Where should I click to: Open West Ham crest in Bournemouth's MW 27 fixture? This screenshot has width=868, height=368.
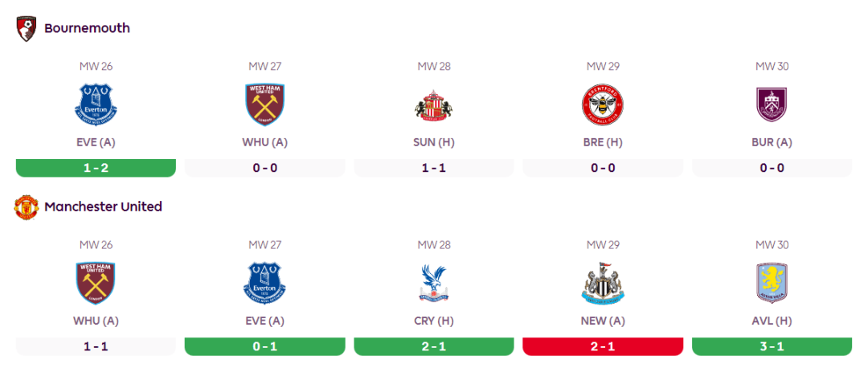pos(264,105)
